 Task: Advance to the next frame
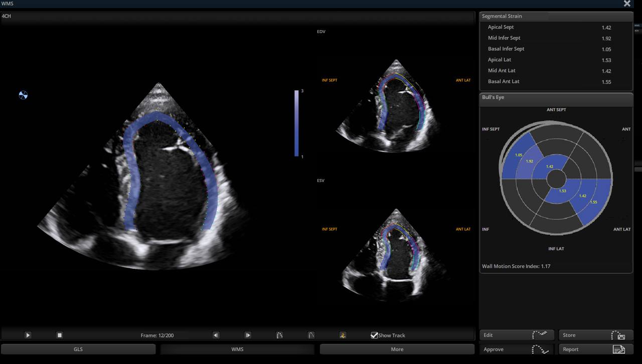pyautogui.click(x=248, y=335)
